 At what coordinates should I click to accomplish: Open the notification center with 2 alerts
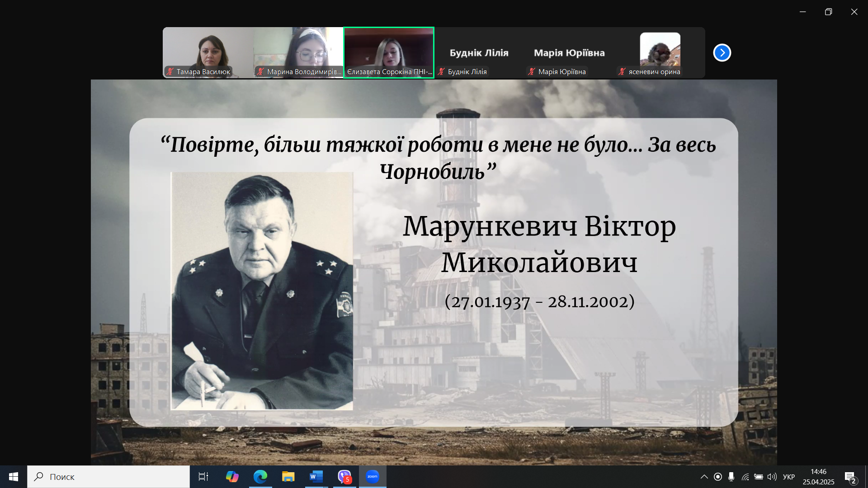click(850, 477)
